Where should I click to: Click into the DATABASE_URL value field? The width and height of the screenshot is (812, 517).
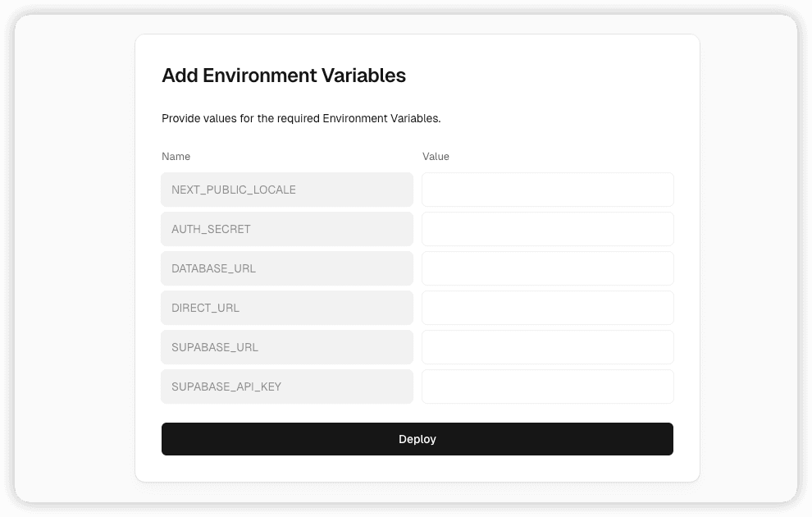(547, 268)
